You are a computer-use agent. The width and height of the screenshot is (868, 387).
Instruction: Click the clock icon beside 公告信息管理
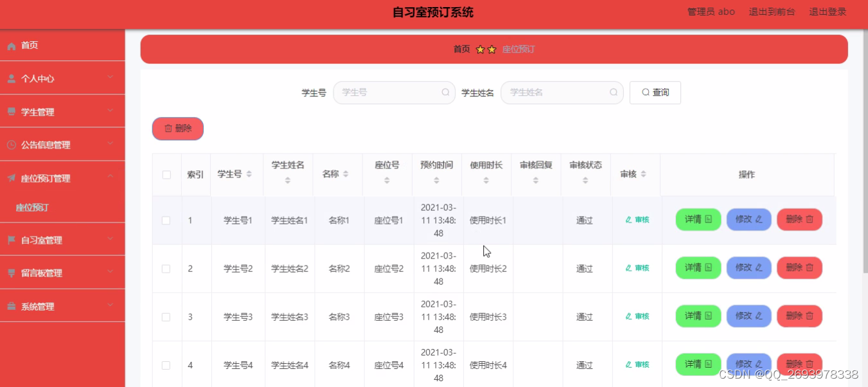point(12,145)
